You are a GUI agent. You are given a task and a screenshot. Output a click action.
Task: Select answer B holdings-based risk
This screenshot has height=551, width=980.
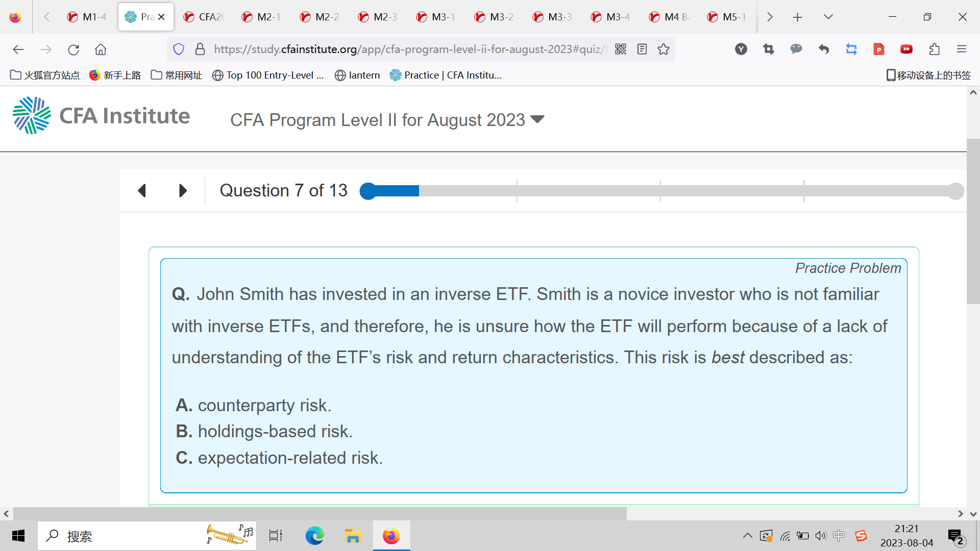tap(264, 432)
